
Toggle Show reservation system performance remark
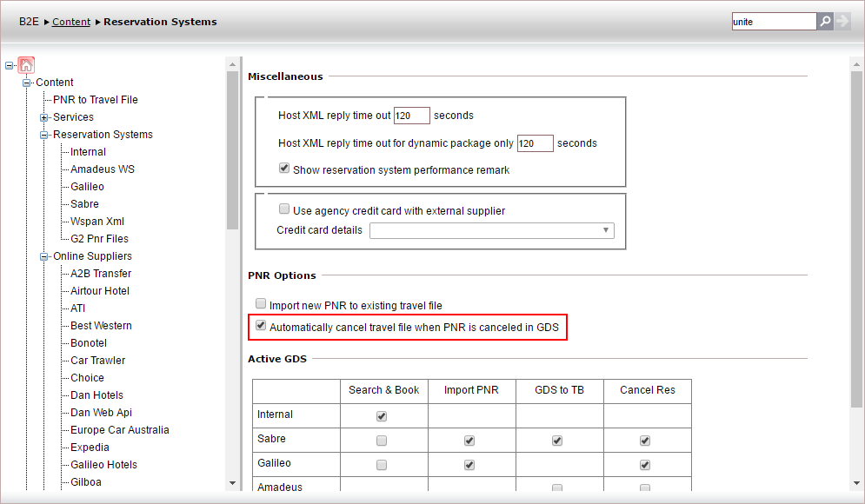284,169
